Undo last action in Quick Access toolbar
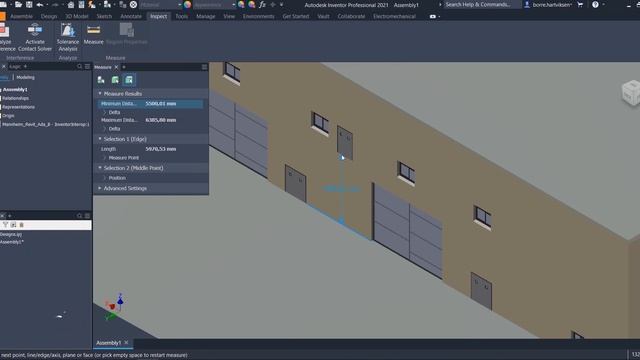Screen dimensions: 640x360 point(40,5)
